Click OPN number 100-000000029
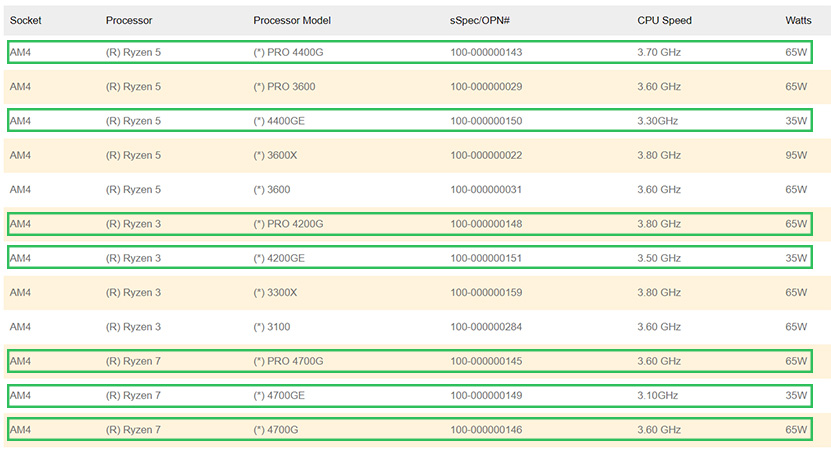The height and width of the screenshot is (451, 831). tap(486, 87)
